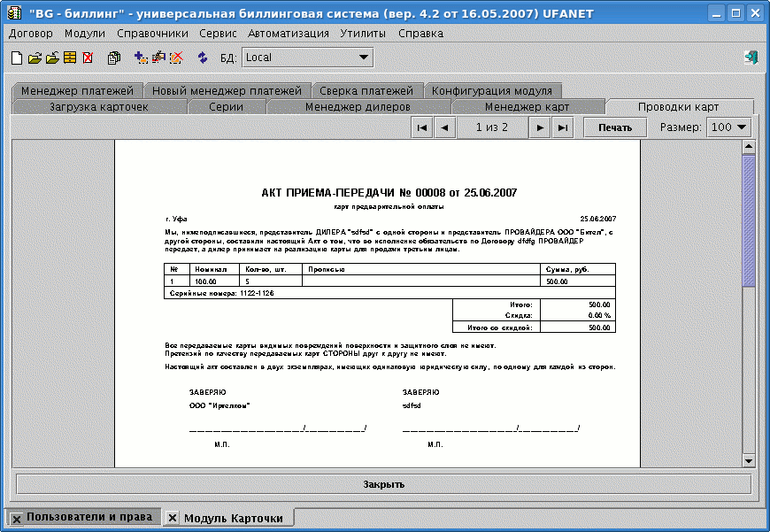Click the first open folder icon
The image size is (770, 532).
(x=35, y=58)
